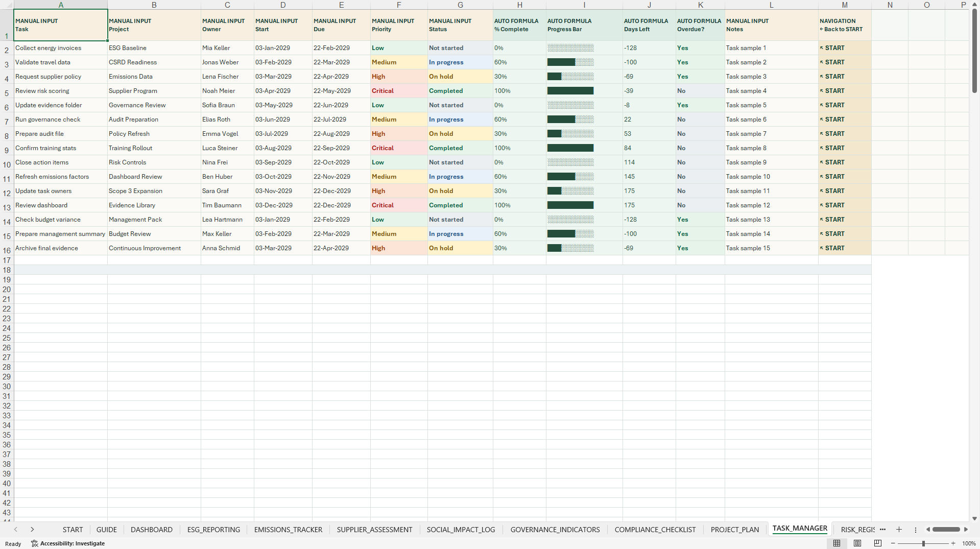Image resolution: width=980 pixels, height=549 pixels.
Task: Click the horizontal scrollbar right arrow
Action: [966, 530]
